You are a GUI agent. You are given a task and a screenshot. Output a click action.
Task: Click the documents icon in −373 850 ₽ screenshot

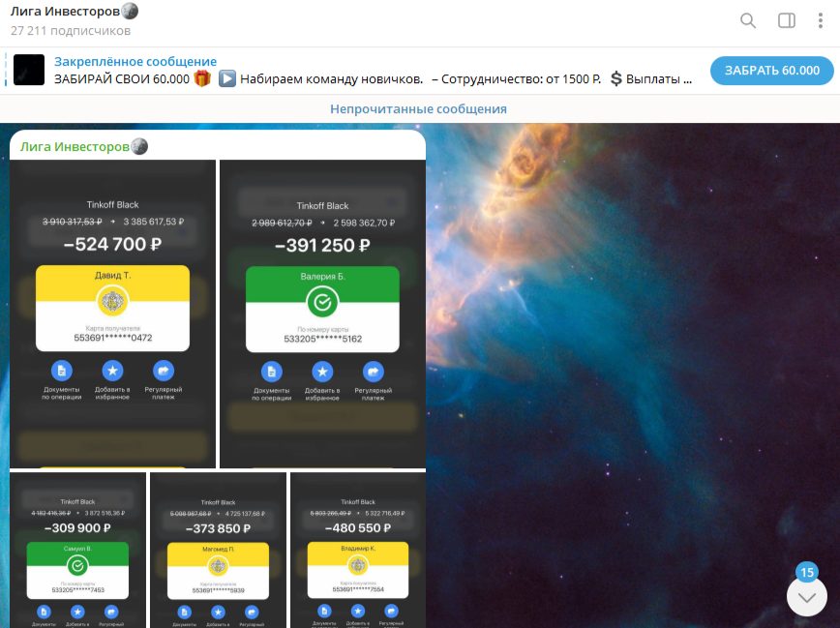point(184,613)
